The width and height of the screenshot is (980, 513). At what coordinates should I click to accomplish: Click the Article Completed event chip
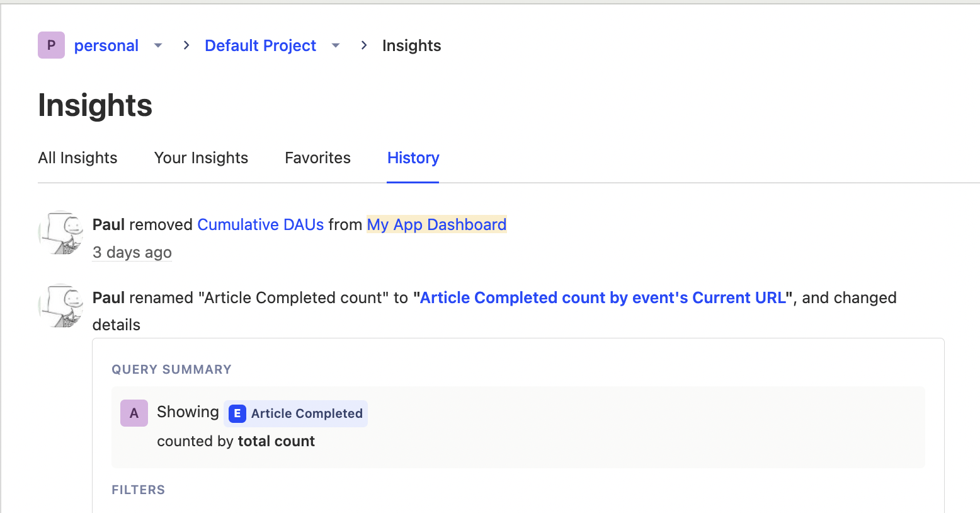296,413
